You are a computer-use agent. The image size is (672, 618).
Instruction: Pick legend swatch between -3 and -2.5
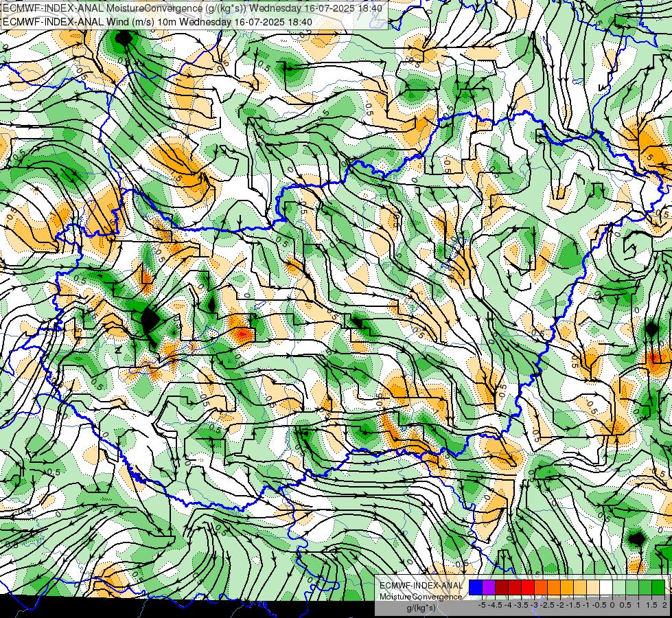point(541,587)
